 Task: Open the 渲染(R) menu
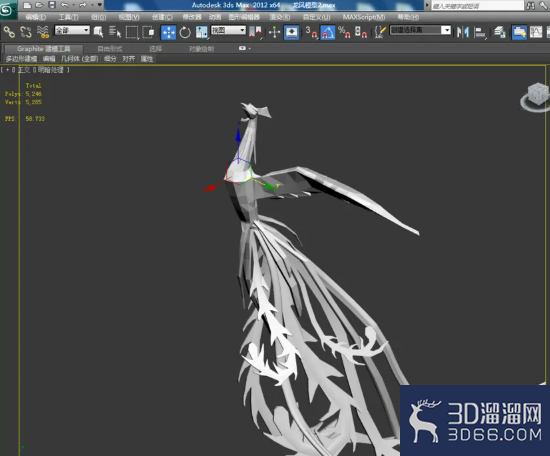click(280, 17)
